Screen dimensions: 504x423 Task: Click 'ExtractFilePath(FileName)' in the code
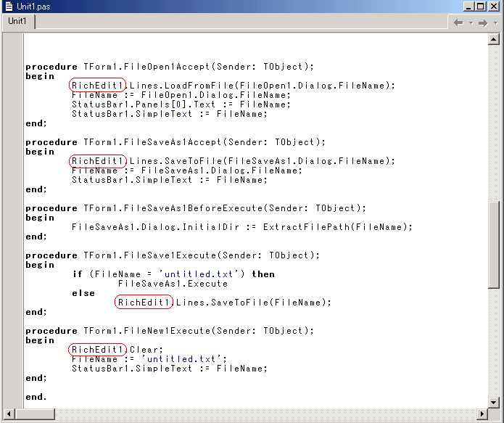(x=334, y=227)
